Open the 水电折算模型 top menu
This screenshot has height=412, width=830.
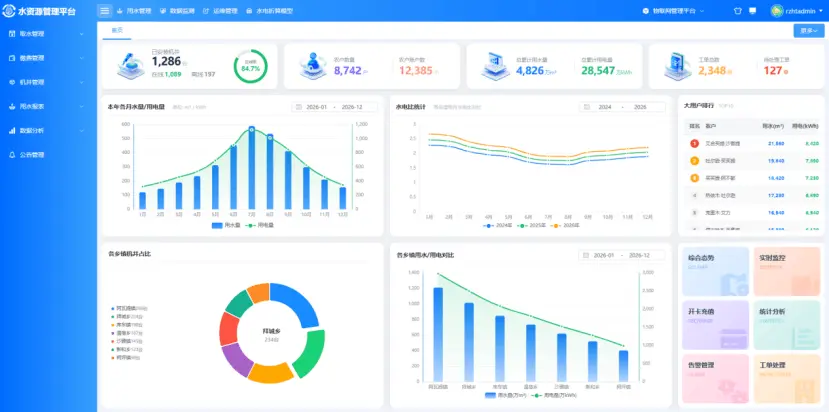[269, 11]
